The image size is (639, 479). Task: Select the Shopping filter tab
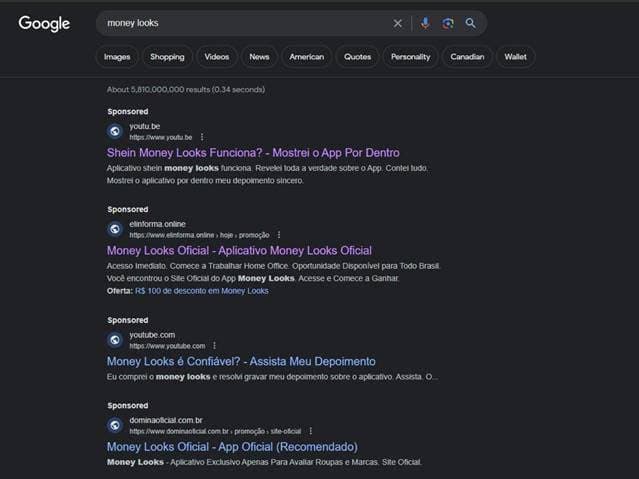tap(167, 57)
